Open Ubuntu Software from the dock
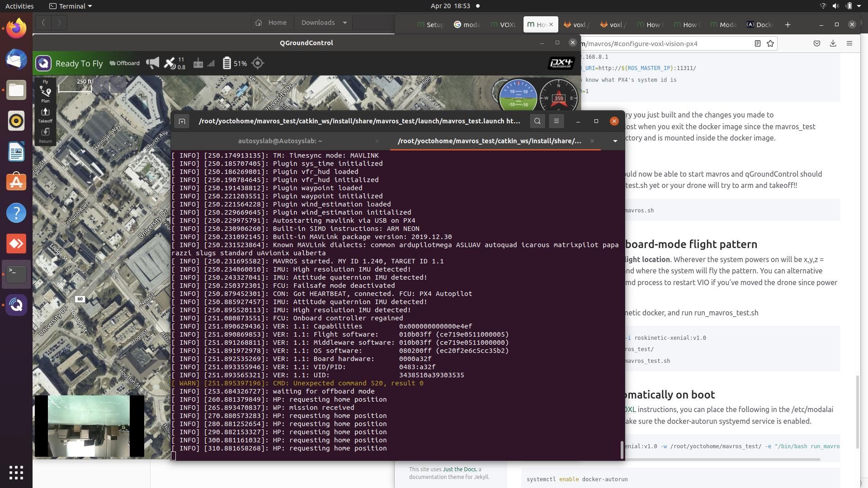 [16, 182]
